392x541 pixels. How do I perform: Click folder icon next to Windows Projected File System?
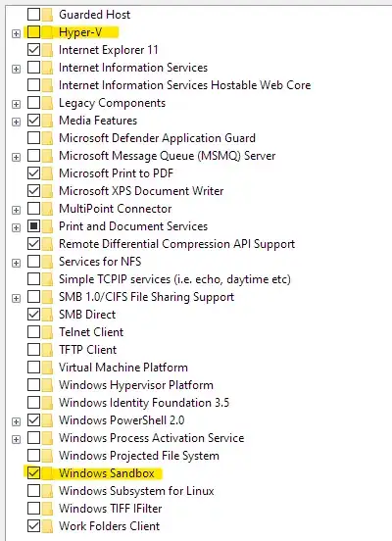[x=47, y=456]
